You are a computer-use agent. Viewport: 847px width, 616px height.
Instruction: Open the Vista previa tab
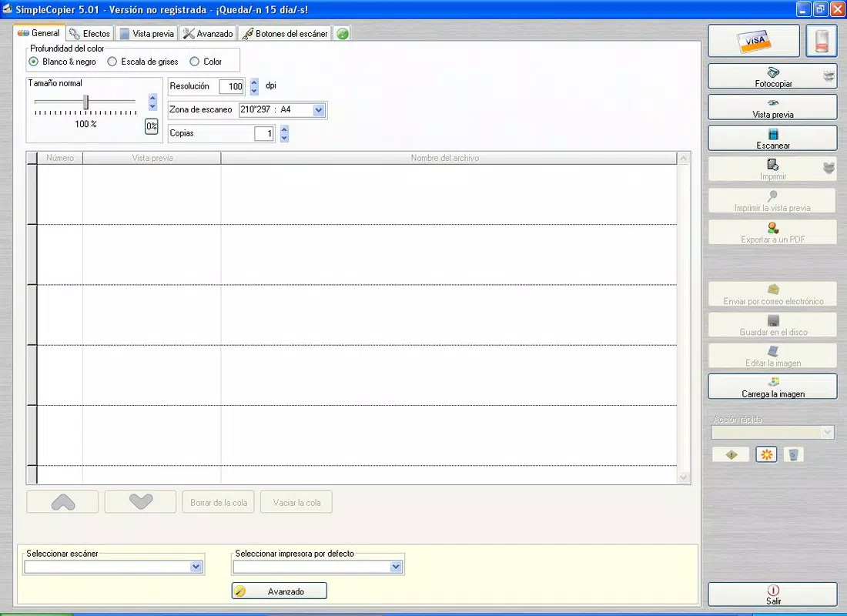pyautogui.click(x=147, y=34)
